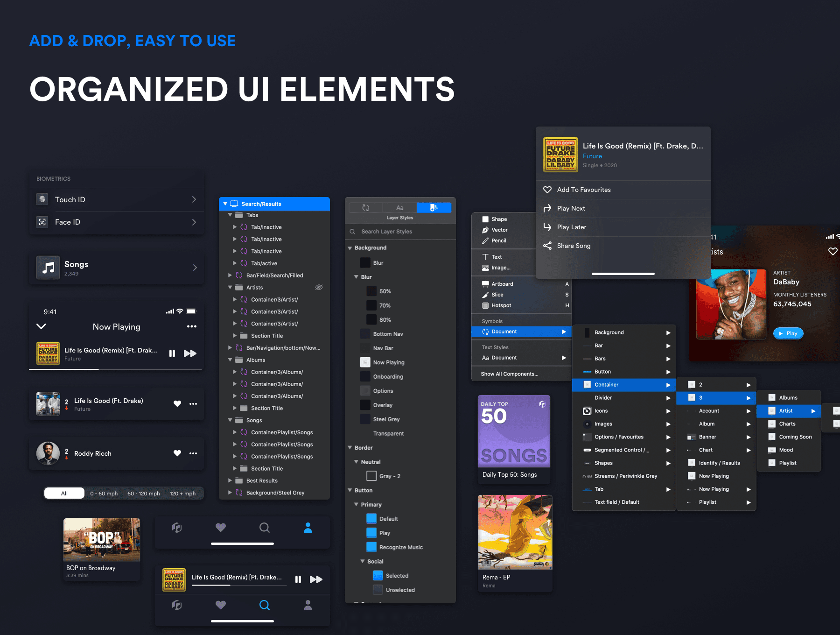Toggle the heart on the Roddy Ricch row

click(x=177, y=453)
